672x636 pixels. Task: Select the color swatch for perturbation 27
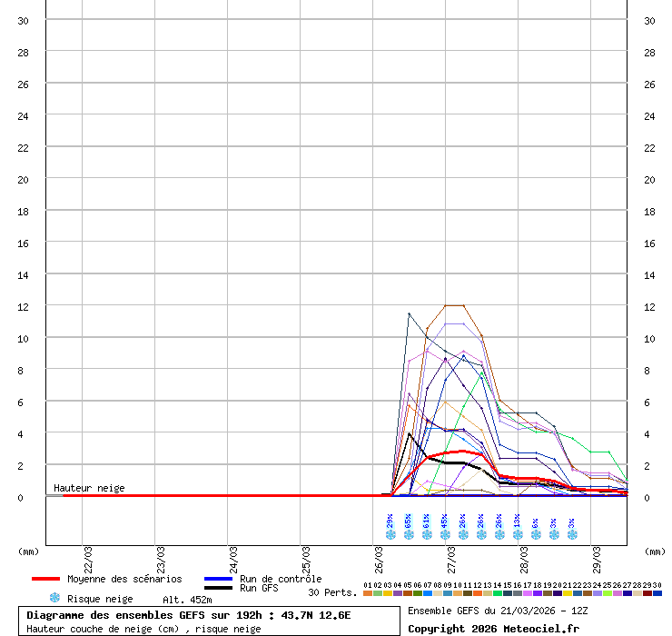click(627, 593)
